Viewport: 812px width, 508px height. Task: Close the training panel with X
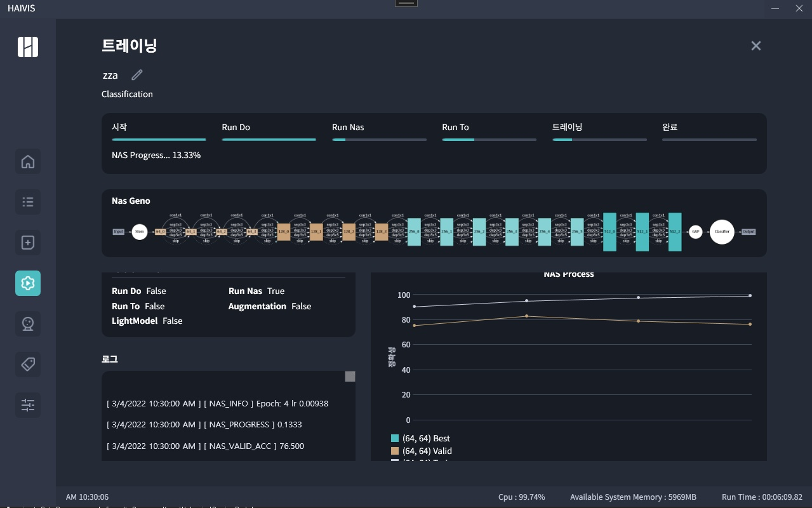pyautogui.click(x=755, y=46)
